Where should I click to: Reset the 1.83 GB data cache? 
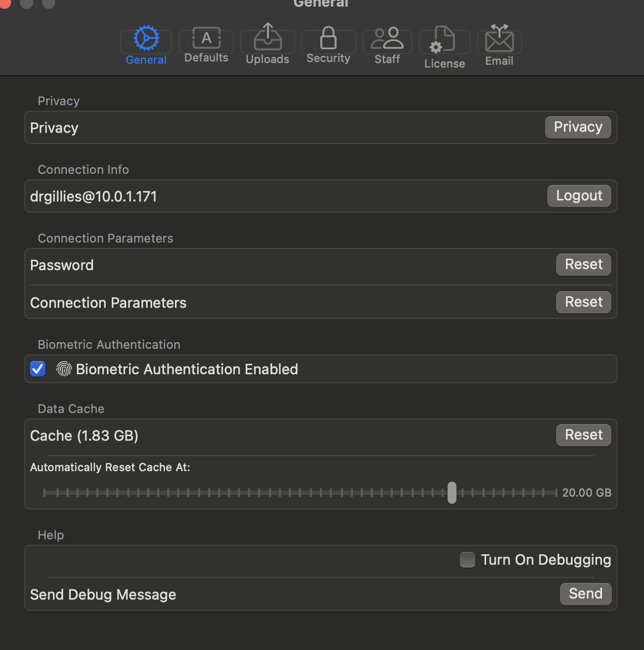(x=584, y=435)
